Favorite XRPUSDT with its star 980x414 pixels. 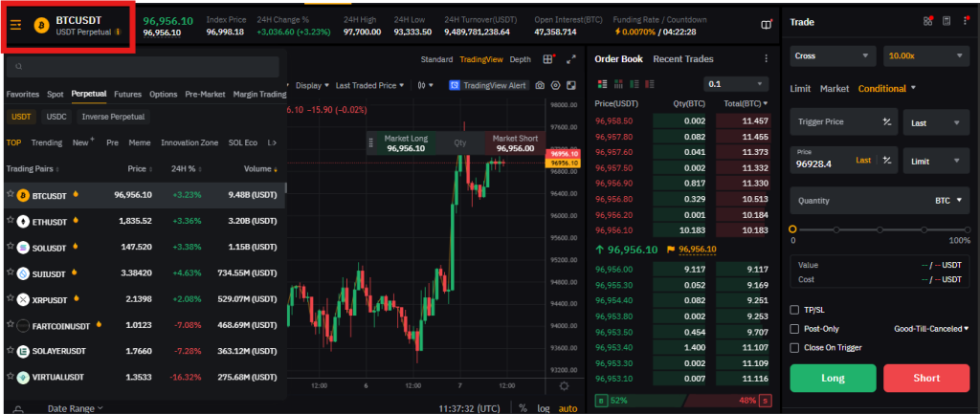click(10, 299)
